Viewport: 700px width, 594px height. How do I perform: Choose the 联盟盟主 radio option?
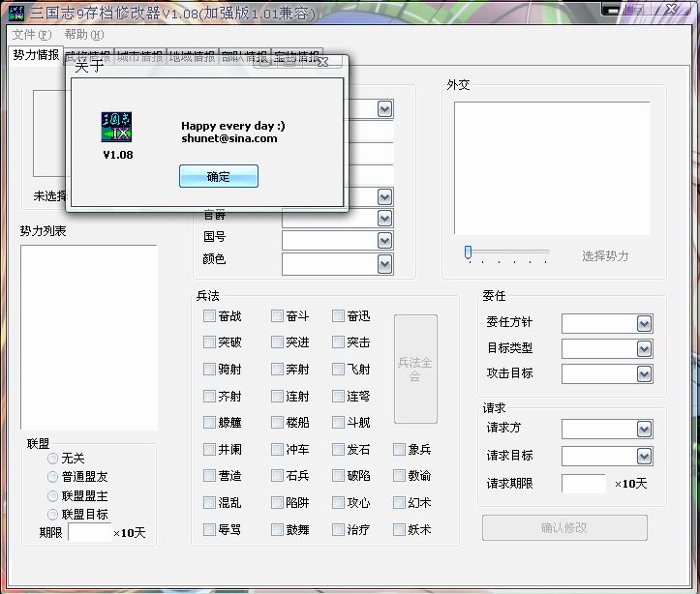pyautogui.click(x=53, y=495)
